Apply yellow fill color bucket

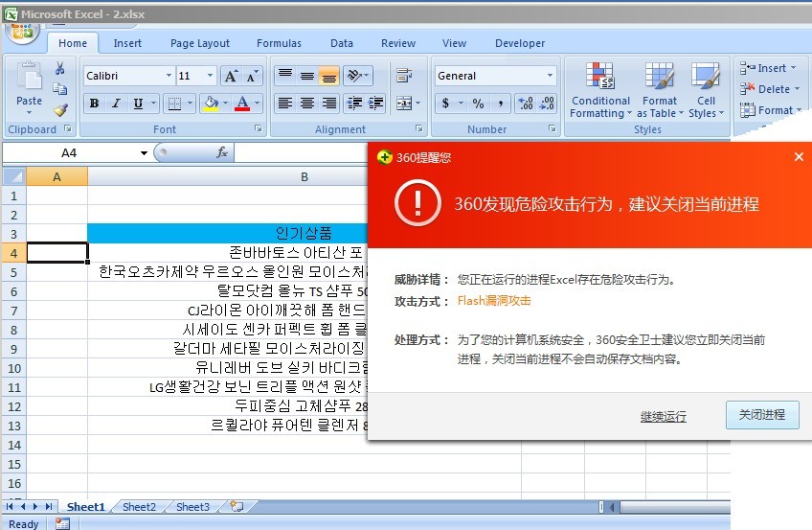(211, 104)
